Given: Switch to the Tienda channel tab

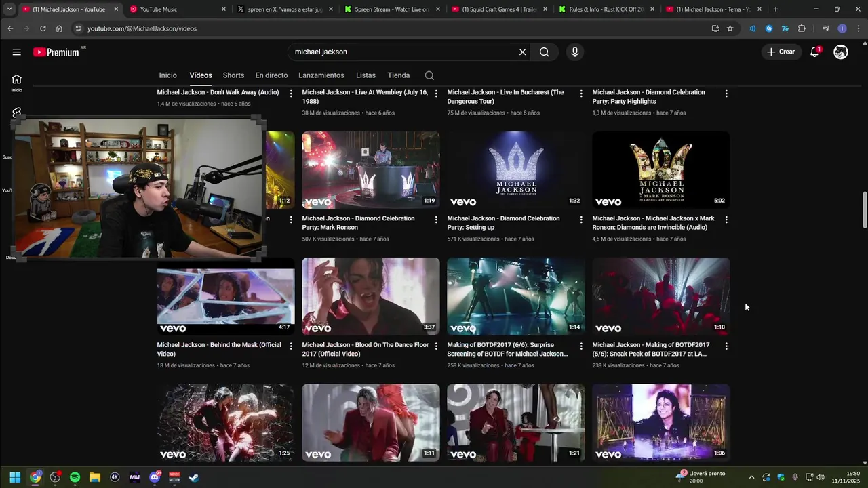Looking at the screenshot, I should click(x=399, y=75).
